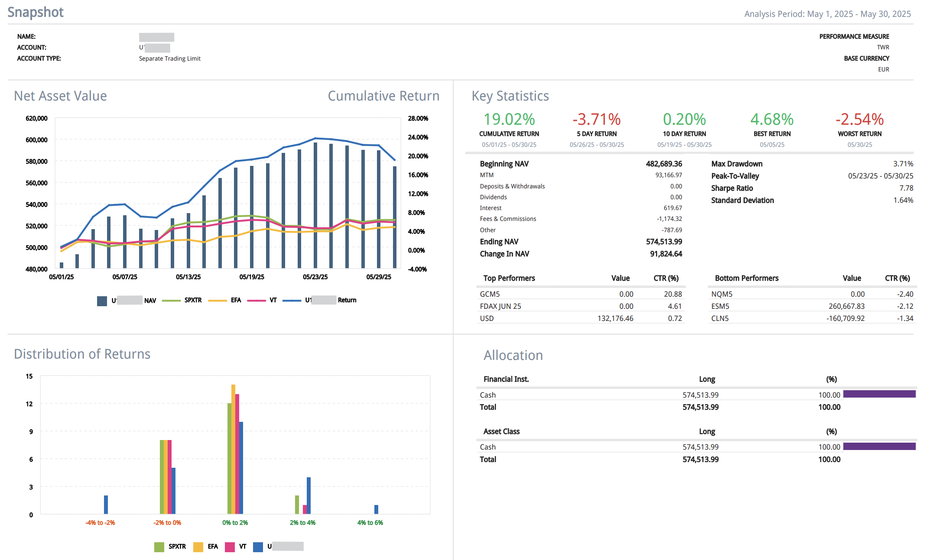Click yellow EFA square in distribution legend

[x=198, y=547]
